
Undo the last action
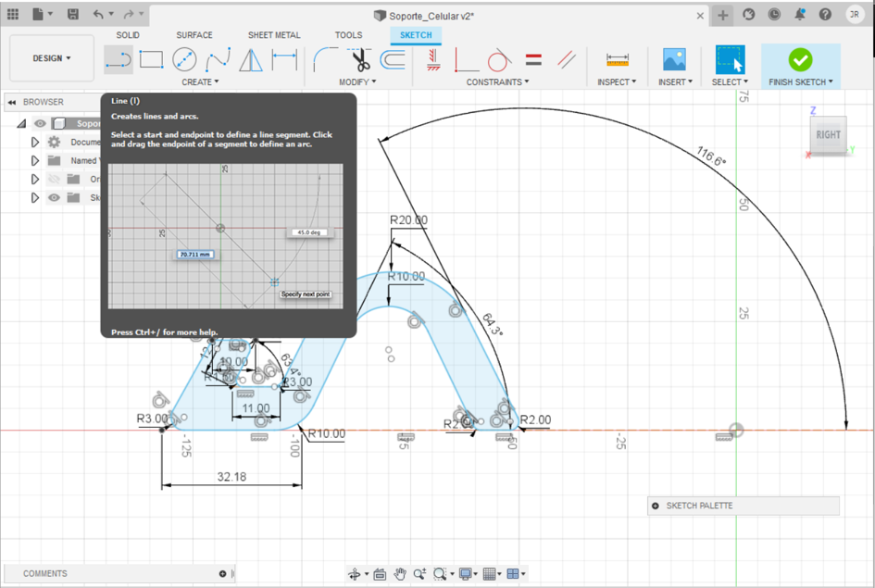click(99, 15)
